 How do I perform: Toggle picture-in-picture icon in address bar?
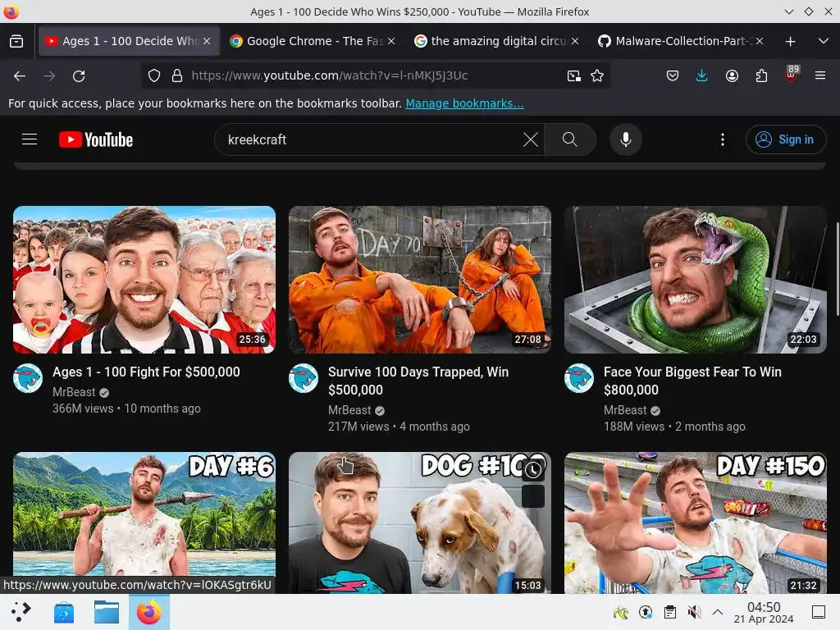pos(573,76)
